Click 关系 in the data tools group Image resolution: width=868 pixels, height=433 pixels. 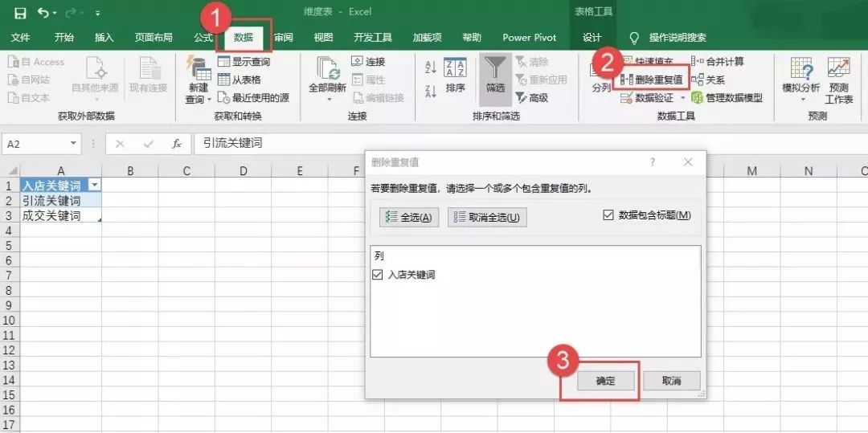[x=709, y=80]
